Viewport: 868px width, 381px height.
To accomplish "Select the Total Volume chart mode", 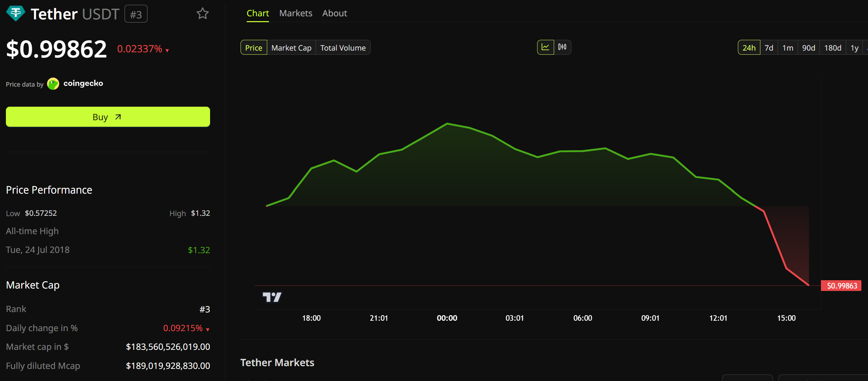I will (x=343, y=47).
